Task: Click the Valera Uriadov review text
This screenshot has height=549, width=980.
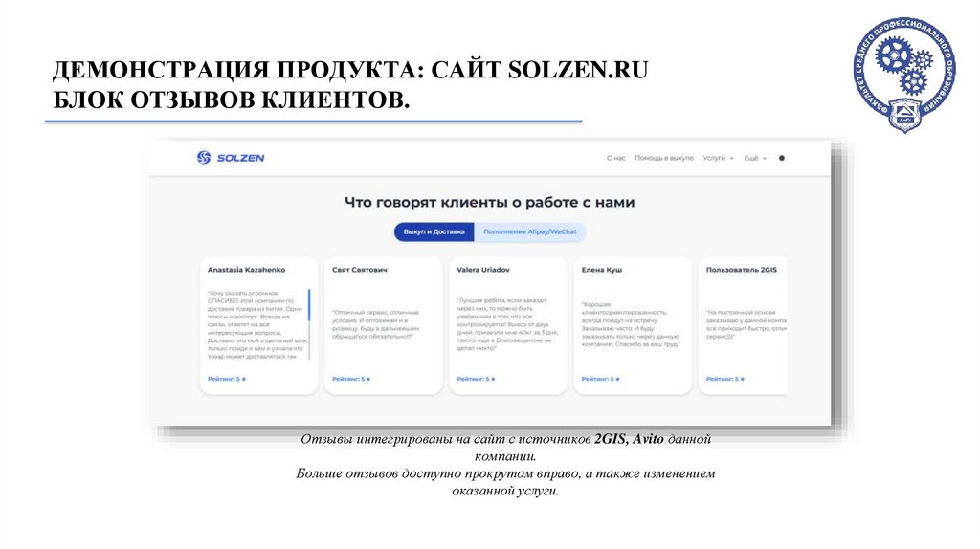Action: pos(507,324)
